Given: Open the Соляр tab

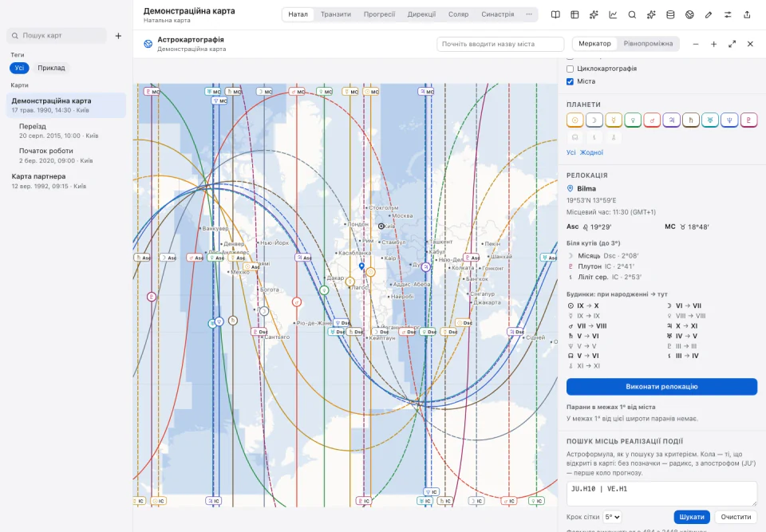Looking at the screenshot, I should click(x=458, y=14).
